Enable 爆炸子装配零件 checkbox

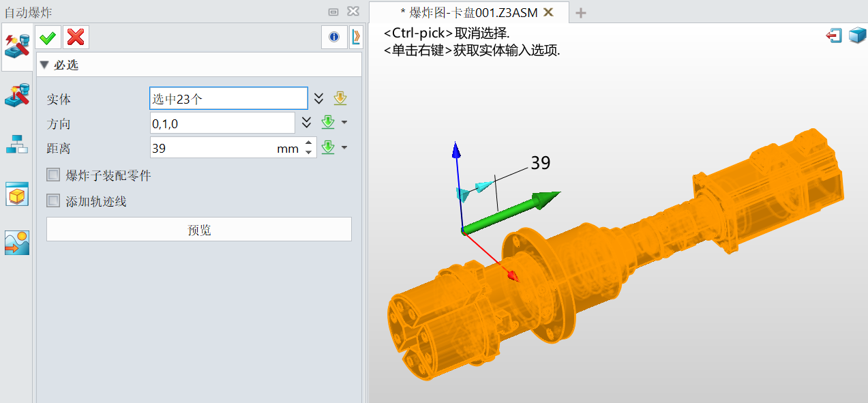[53, 175]
